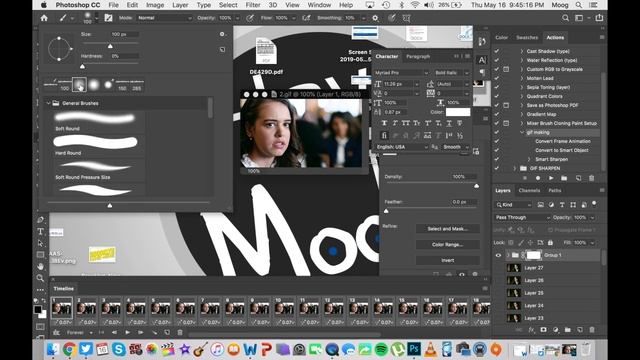
Task: Begin recording in the Actions panel
Action: (538, 178)
